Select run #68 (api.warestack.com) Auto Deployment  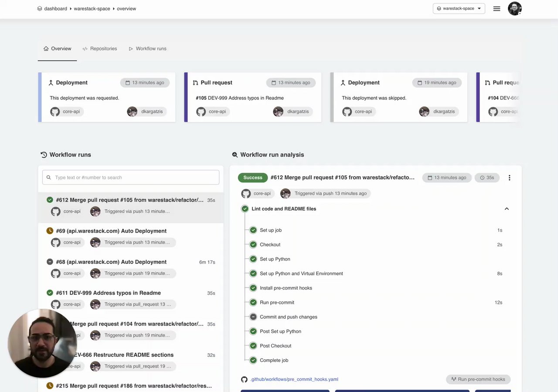131,269
